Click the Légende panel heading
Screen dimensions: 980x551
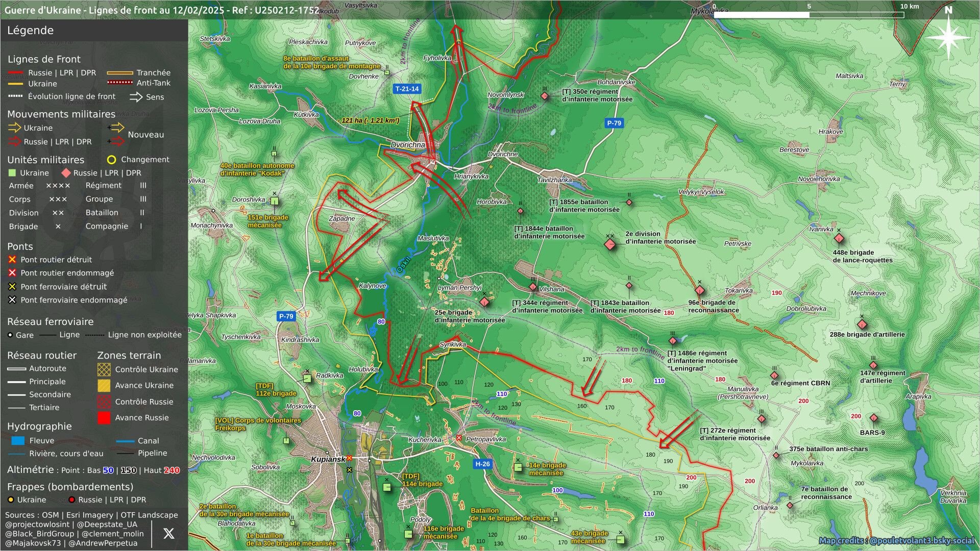coord(30,31)
